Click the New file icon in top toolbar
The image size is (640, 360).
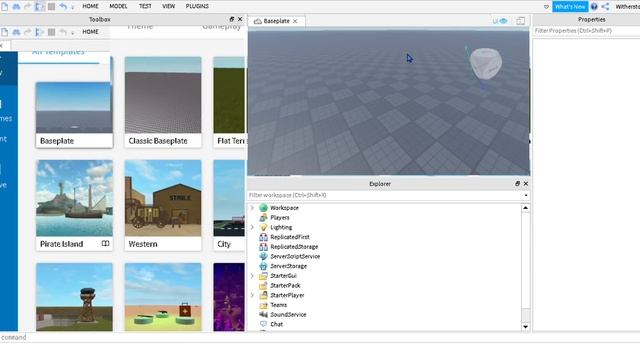click(x=4, y=6)
